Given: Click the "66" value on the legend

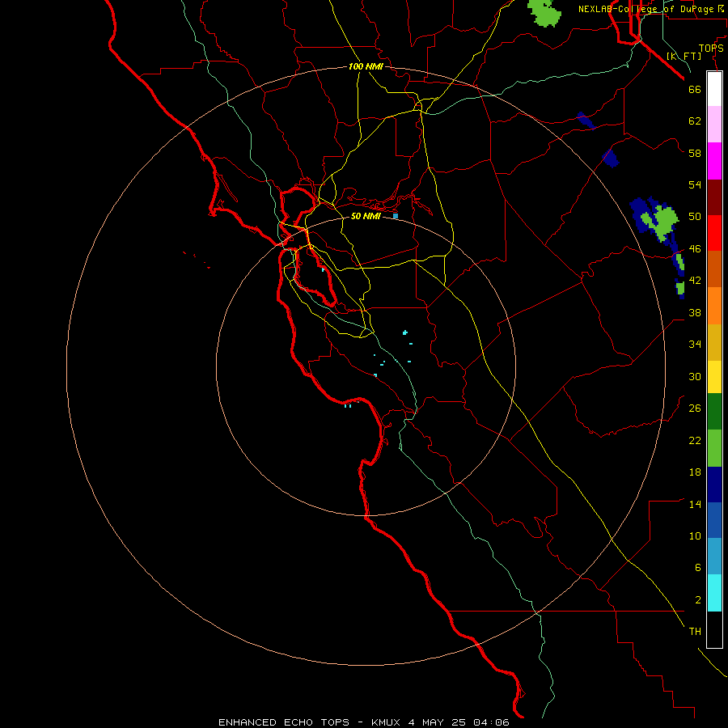Looking at the screenshot, I should (x=695, y=90).
